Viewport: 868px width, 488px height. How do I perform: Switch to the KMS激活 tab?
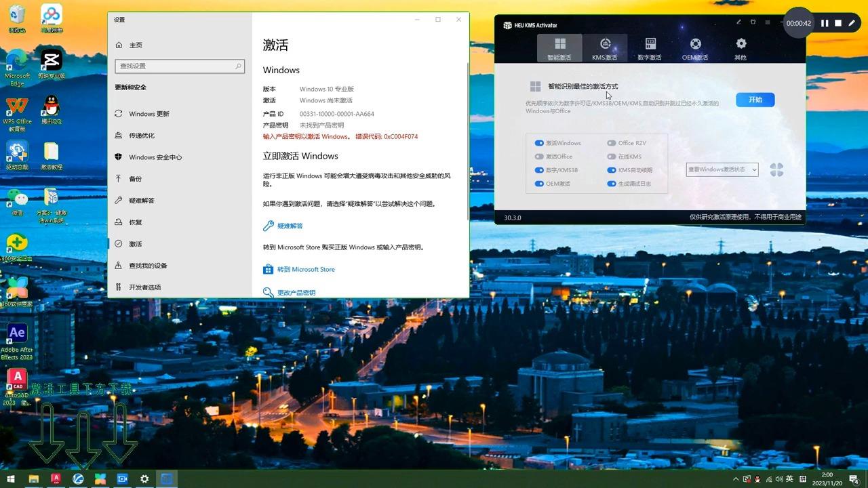point(605,48)
